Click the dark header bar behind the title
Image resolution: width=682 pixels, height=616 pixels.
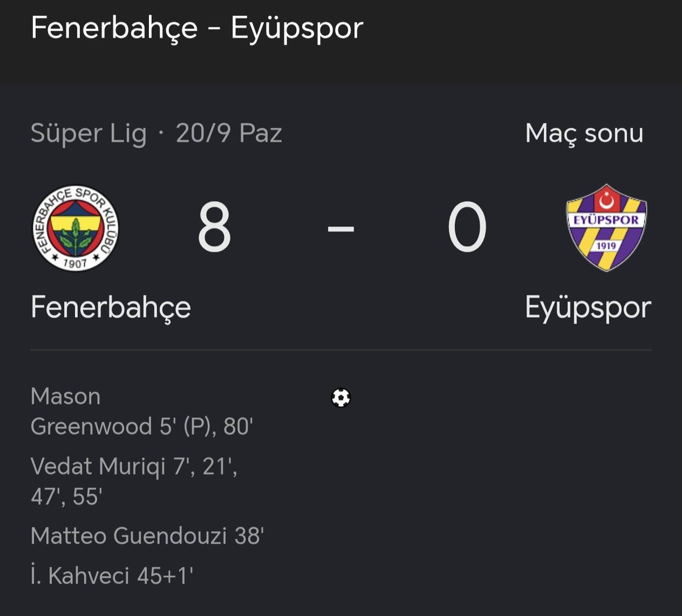341,43
